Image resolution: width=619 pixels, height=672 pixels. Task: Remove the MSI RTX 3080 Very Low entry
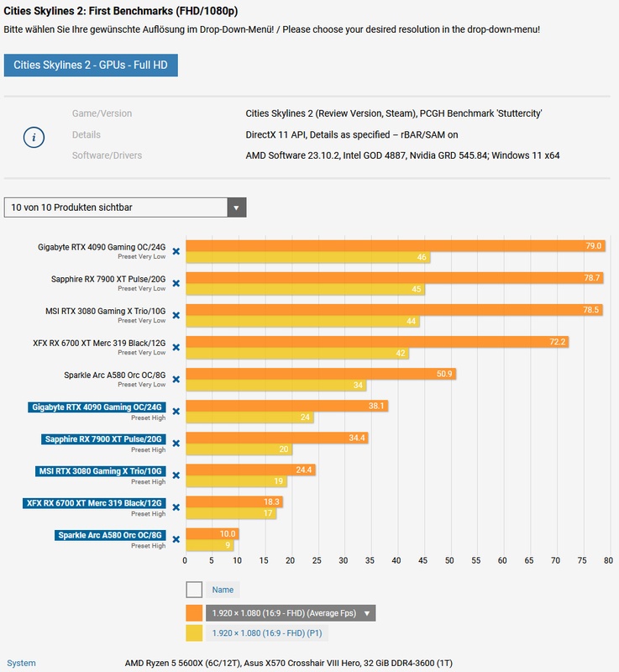coord(176,315)
